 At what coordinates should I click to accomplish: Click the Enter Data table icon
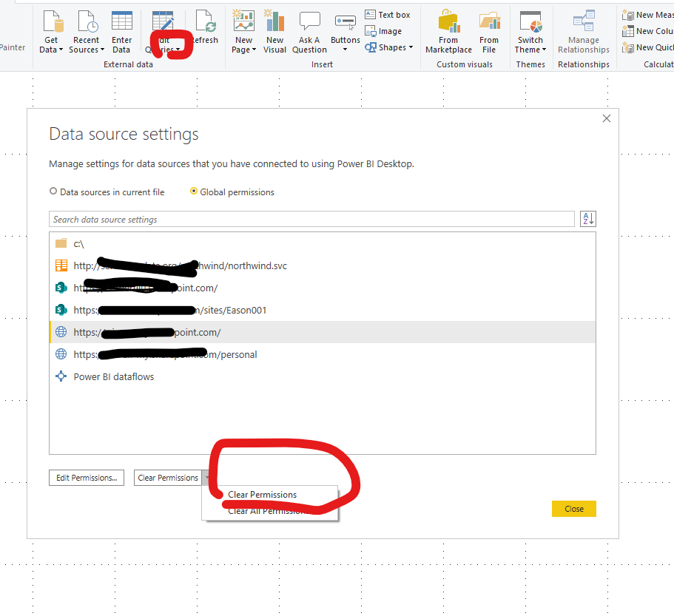tap(121, 21)
